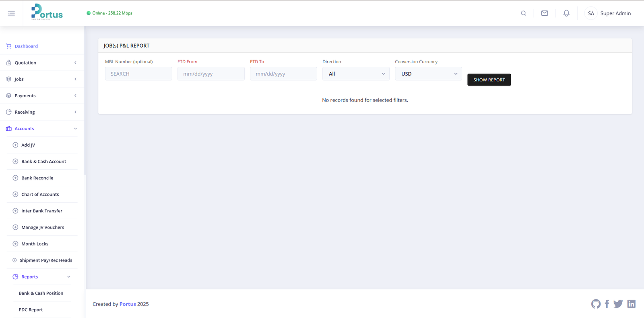
Task: Open Chart of Accounts menu item
Action: click(x=40, y=194)
